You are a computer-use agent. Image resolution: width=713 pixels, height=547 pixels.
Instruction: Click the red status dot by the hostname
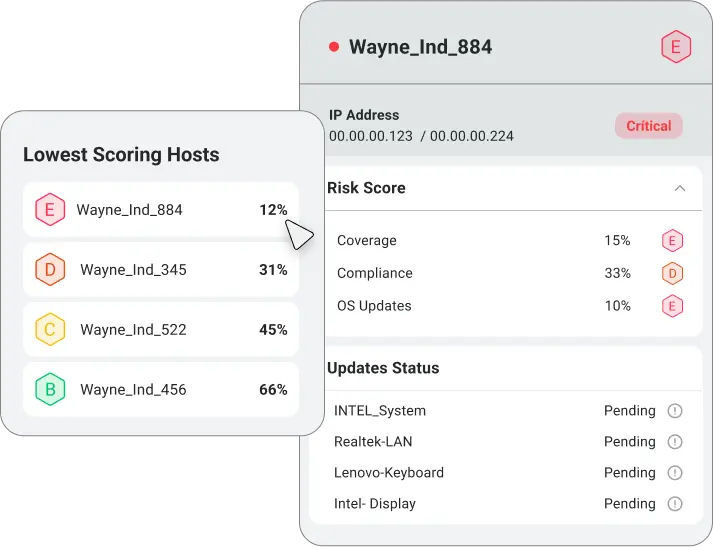(334, 47)
